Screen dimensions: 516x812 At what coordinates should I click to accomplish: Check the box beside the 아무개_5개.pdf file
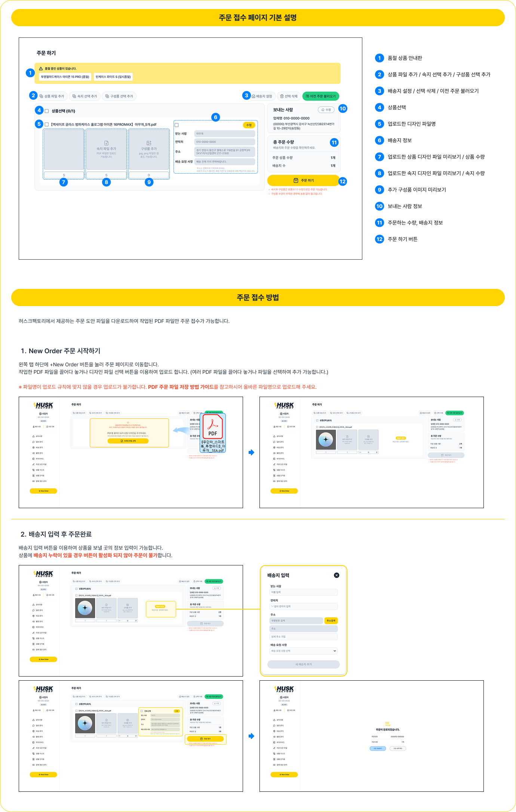tap(47, 125)
